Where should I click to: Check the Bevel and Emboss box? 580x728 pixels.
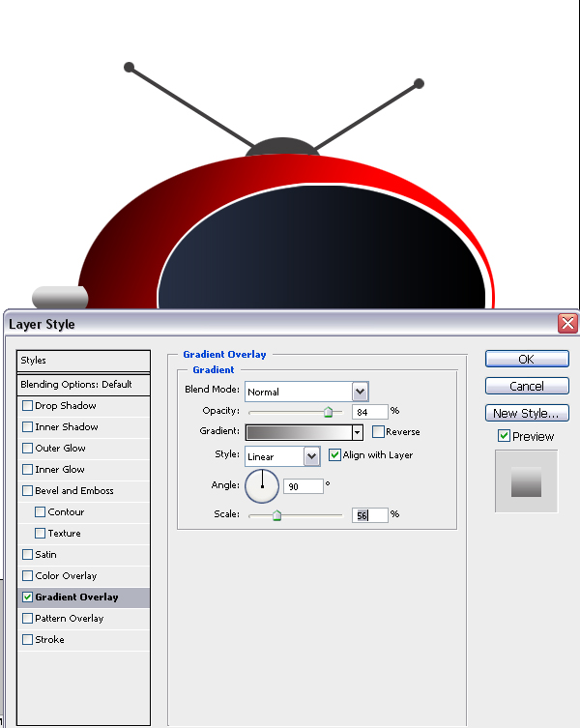pos(27,491)
